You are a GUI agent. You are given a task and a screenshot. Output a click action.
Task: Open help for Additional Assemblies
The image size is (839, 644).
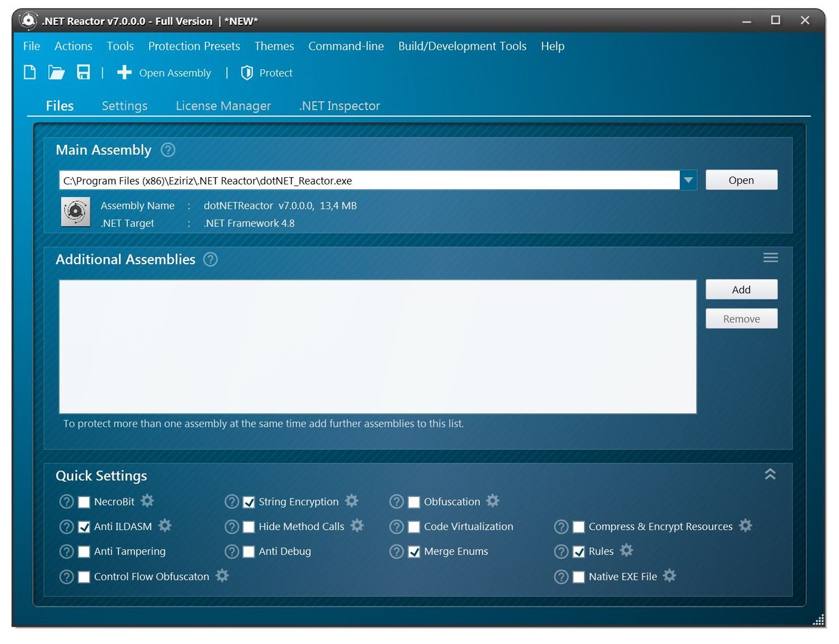tap(211, 259)
